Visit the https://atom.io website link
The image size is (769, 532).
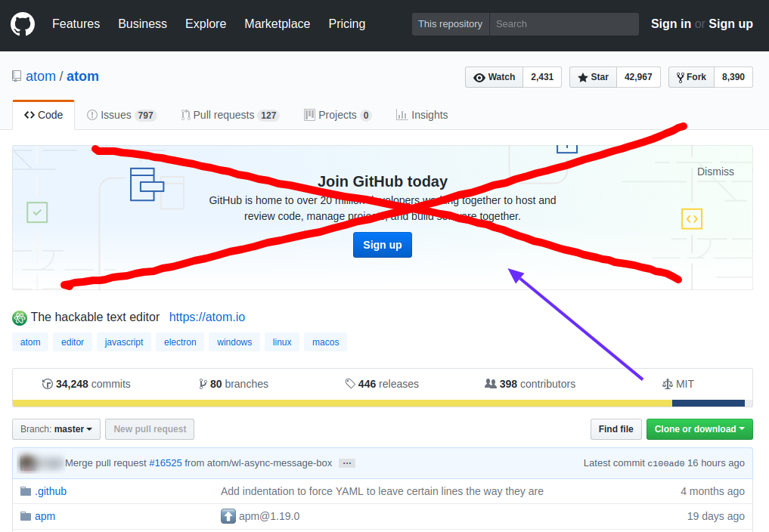coord(207,317)
